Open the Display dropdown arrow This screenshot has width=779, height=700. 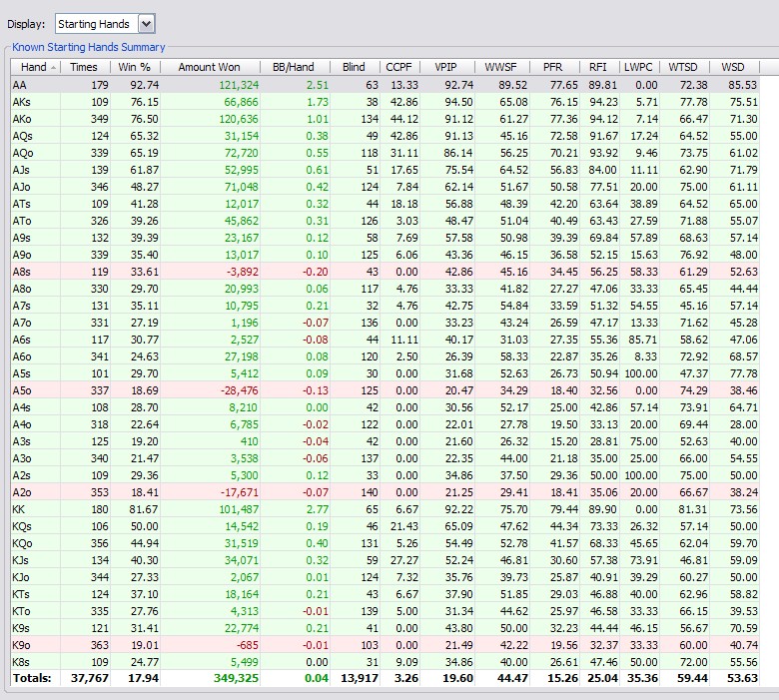pyautogui.click(x=146, y=24)
